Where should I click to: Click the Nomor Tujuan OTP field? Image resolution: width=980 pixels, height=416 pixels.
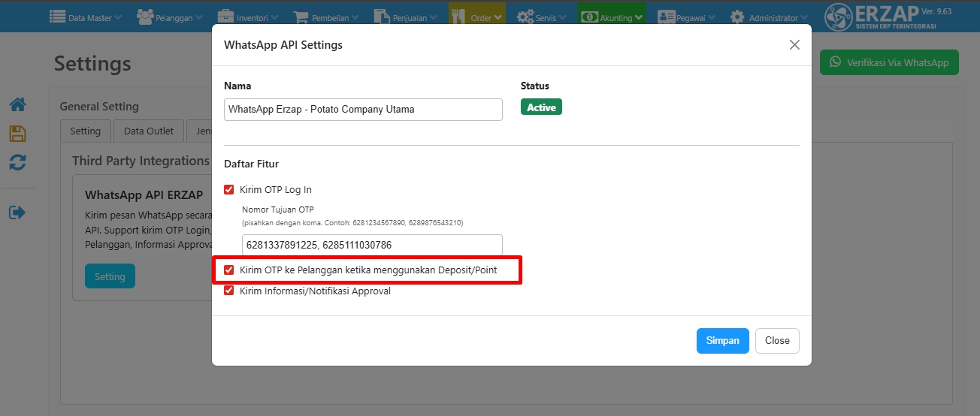tap(372, 246)
